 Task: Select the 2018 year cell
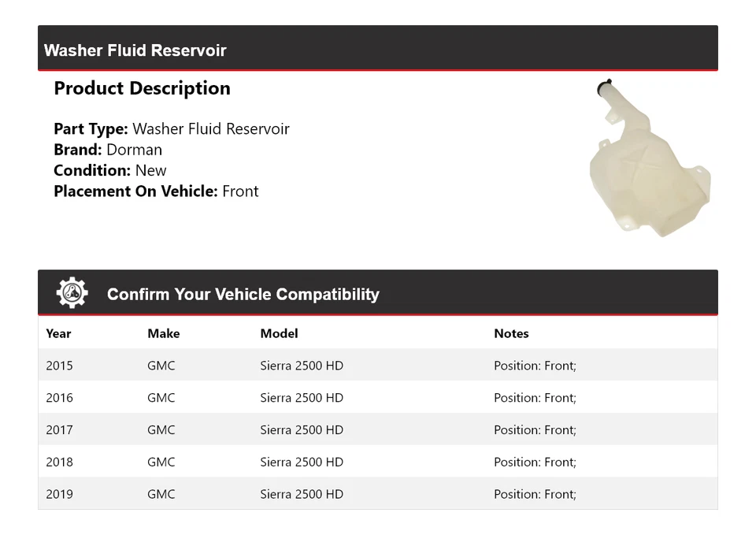click(59, 463)
